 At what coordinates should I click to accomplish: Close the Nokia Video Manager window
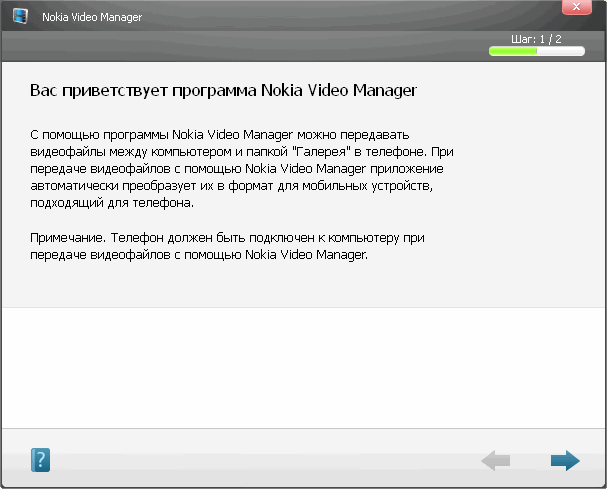click(577, 7)
